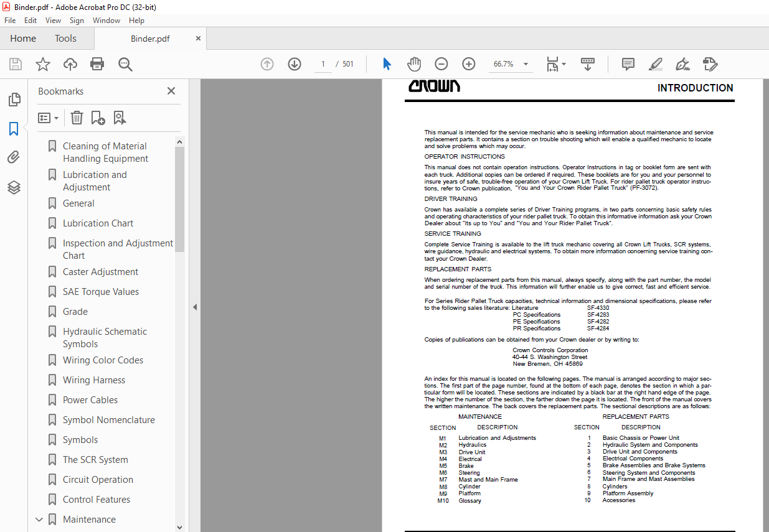769x532 pixels.
Task: Add the document to starred favorites
Action: (43, 64)
